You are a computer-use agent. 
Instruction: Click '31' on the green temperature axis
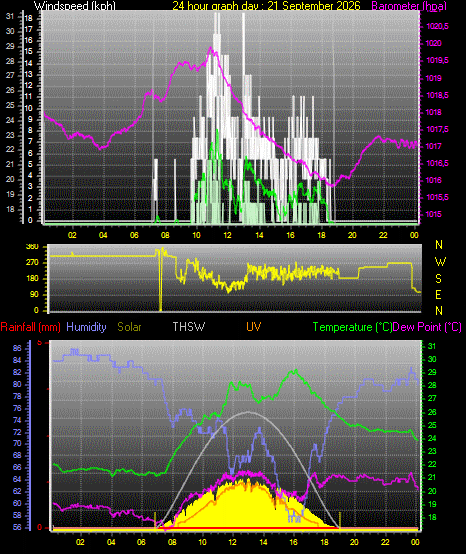[432, 346]
